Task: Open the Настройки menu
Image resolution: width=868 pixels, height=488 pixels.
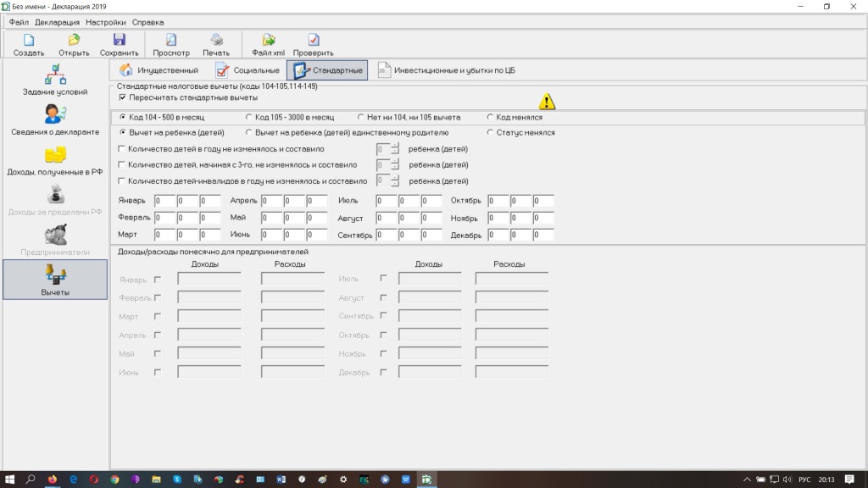Action: pyautogui.click(x=106, y=22)
